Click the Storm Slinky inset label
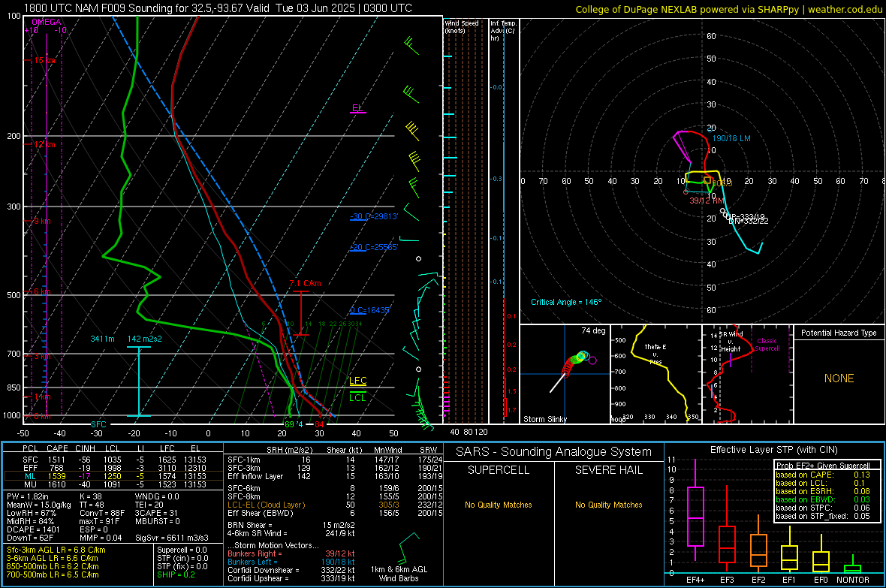The image size is (886, 588). point(545,420)
